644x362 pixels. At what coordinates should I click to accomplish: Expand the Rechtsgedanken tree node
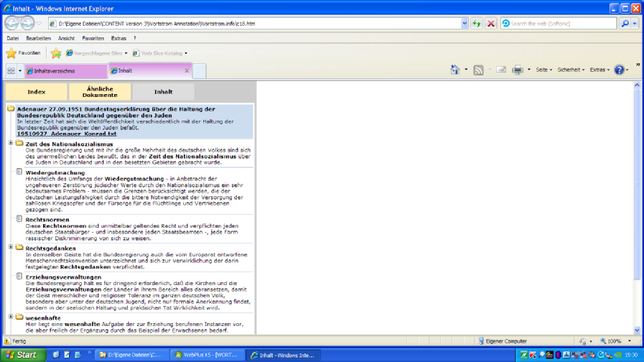(x=11, y=247)
